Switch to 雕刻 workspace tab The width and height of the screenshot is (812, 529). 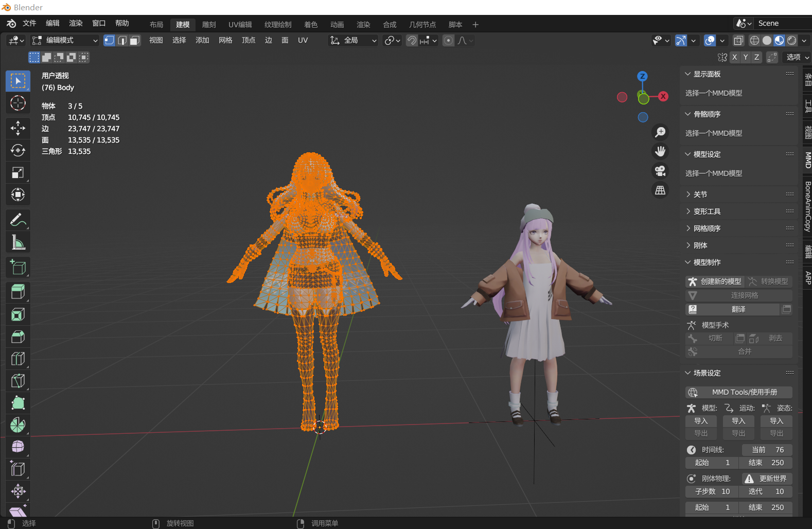coord(209,25)
